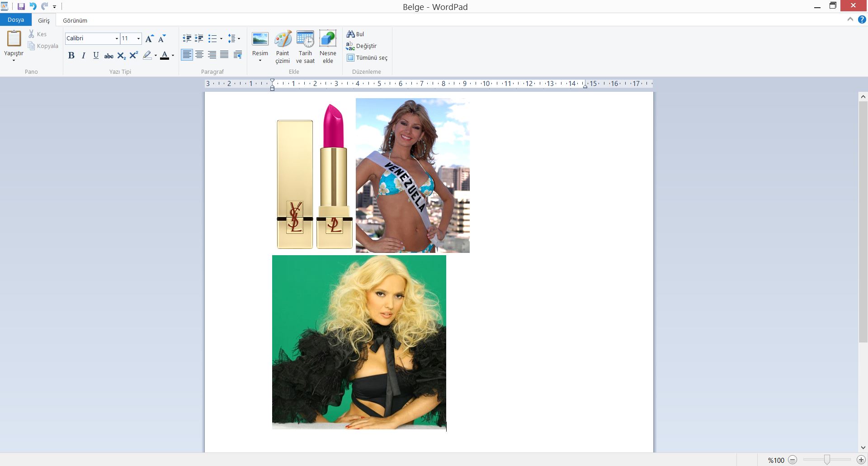Image resolution: width=868 pixels, height=466 pixels.
Task: Click the ruler left indent marker
Action: [x=272, y=85]
